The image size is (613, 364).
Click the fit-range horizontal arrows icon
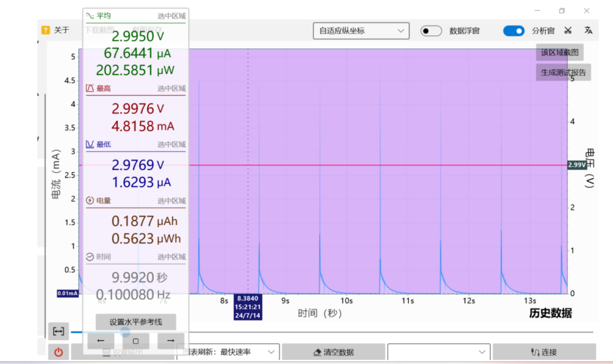(58, 331)
